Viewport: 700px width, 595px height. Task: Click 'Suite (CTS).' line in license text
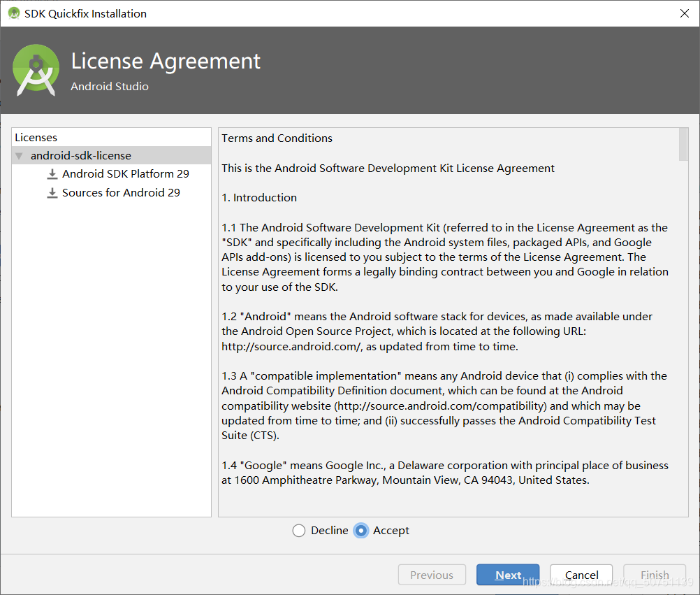pos(250,436)
